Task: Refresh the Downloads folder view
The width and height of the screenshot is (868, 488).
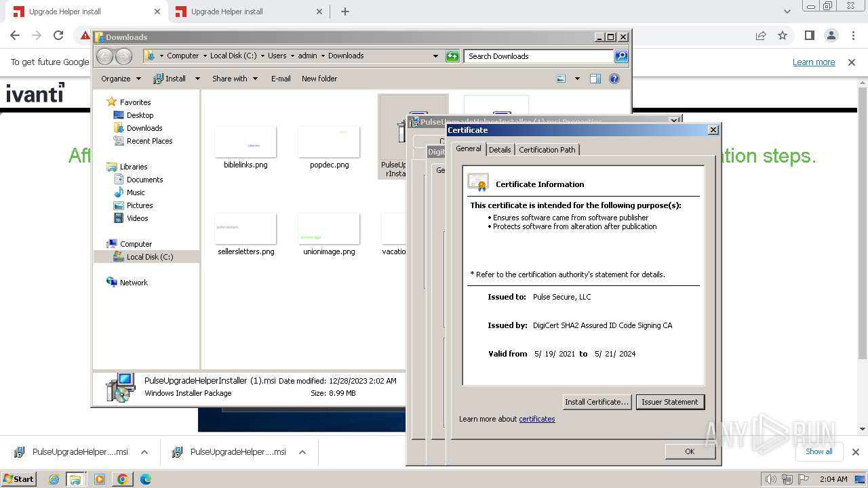Action: coord(452,56)
